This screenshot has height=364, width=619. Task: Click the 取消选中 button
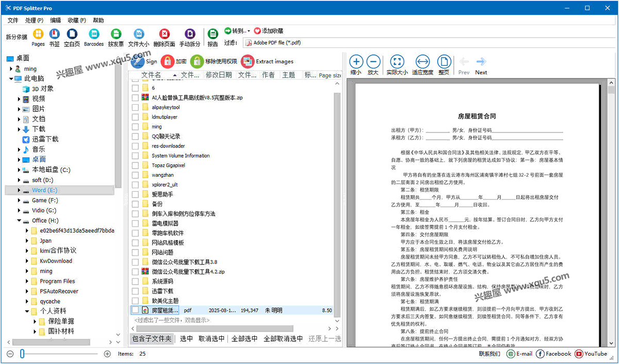pyautogui.click(x=211, y=339)
